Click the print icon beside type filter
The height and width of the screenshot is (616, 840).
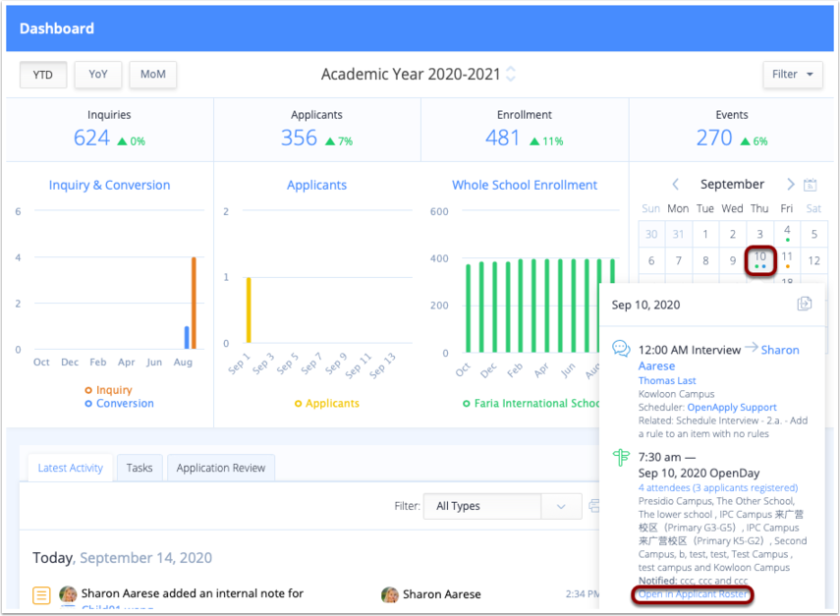593,506
